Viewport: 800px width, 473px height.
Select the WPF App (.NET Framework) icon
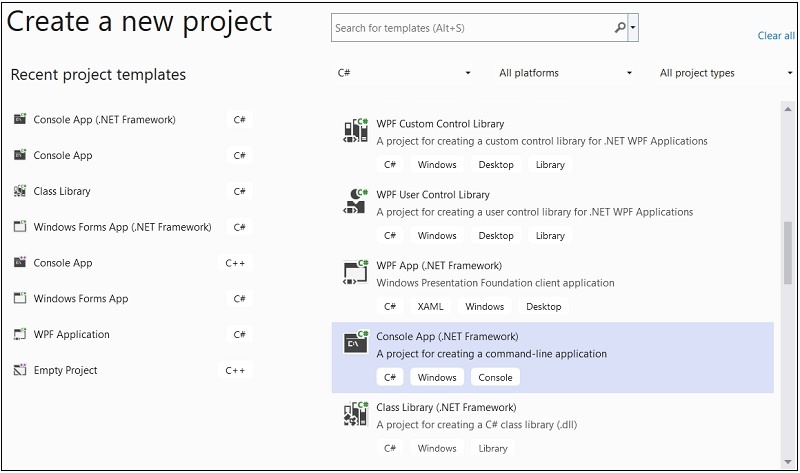tap(355, 273)
